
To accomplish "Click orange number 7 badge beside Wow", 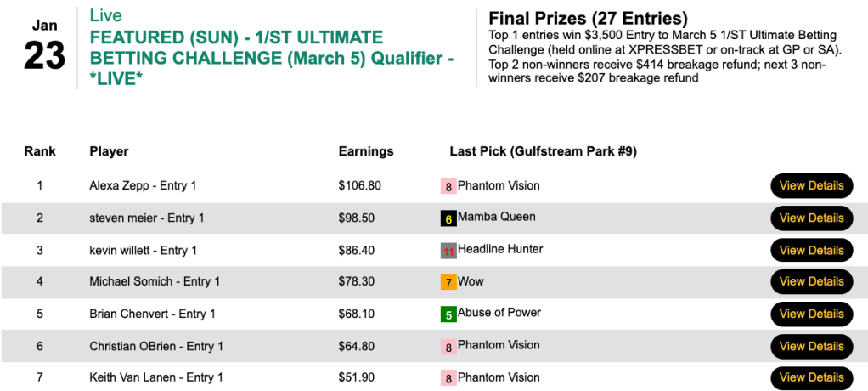I will 448,282.
